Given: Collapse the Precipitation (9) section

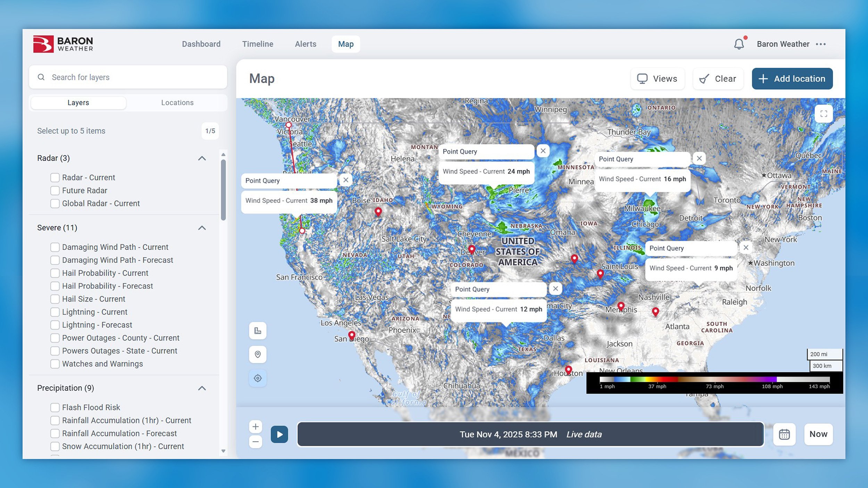Looking at the screenshot, I should pyautogui.click(x=202, y=388).
